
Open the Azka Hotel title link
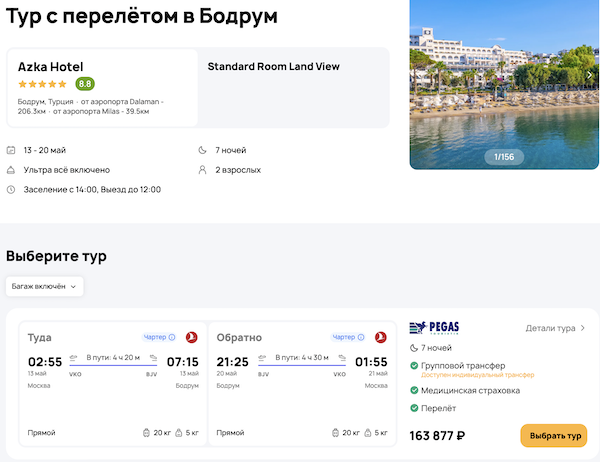click(x=51, y=66)
